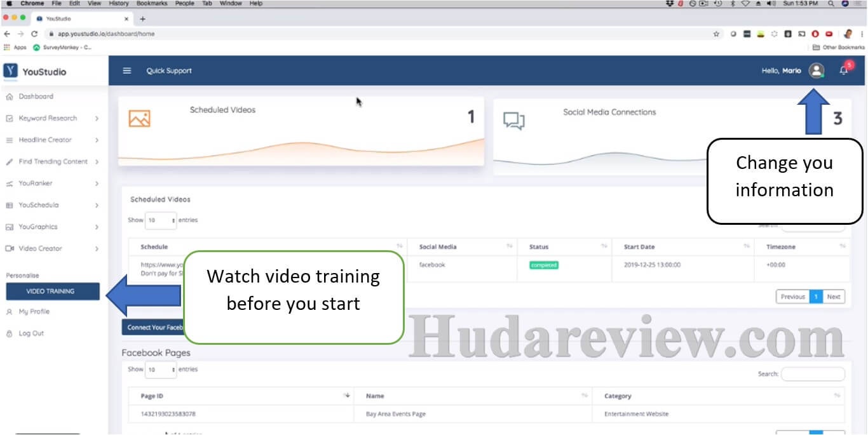Open Chrome's History menu
868x435 pixels.
119,3
